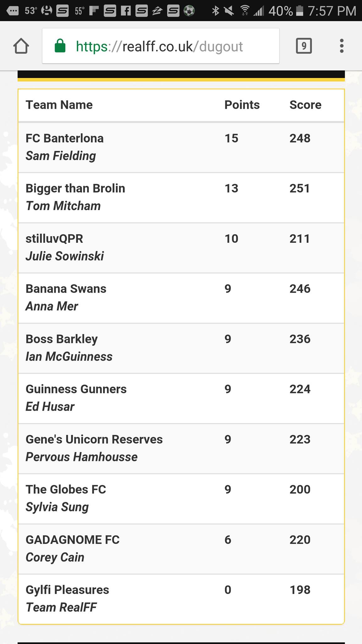362x644 pixels.
Task: Tap the soccer ball notification icon
Action: click(189, 11)
